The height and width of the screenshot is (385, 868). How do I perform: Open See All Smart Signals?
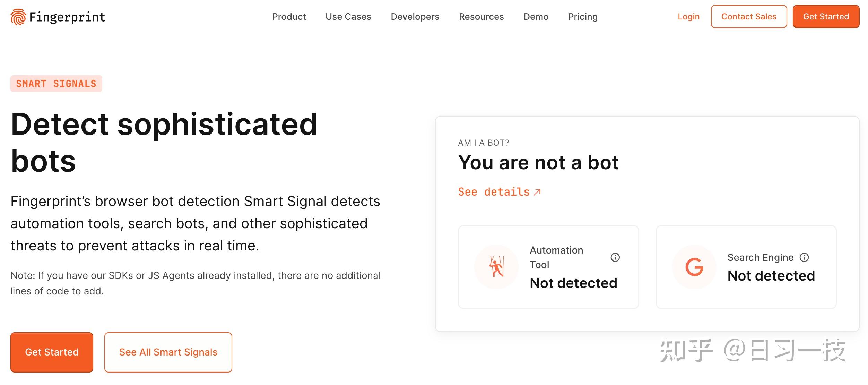[168, 352]
